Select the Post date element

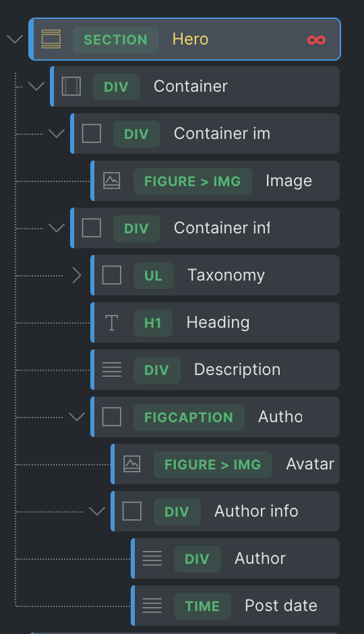tap(235, 606)
